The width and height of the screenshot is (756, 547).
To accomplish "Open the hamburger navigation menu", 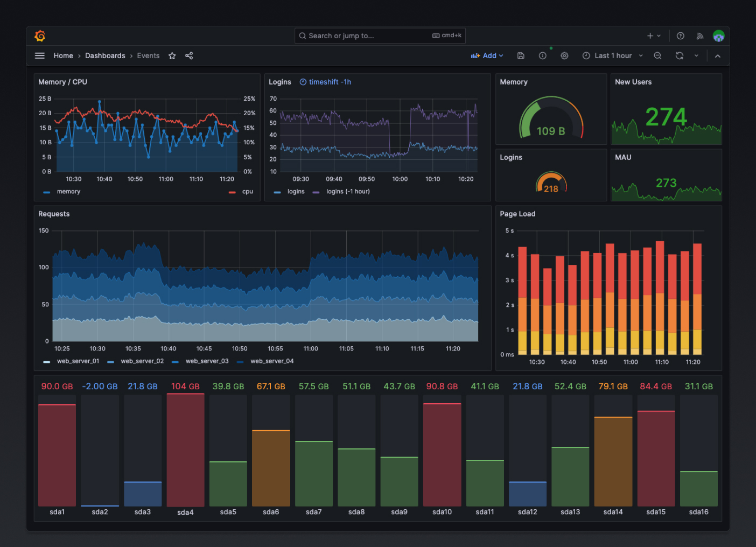I will coord(40,55).
